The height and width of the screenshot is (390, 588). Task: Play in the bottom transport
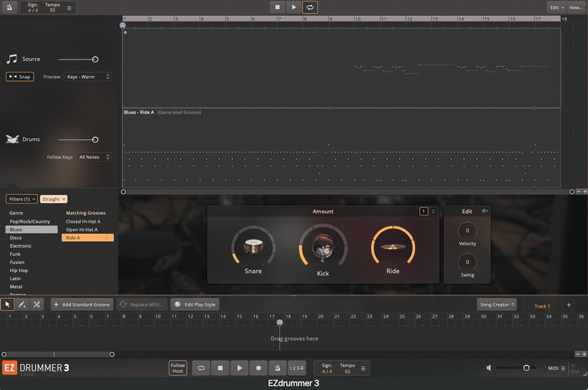239,368
